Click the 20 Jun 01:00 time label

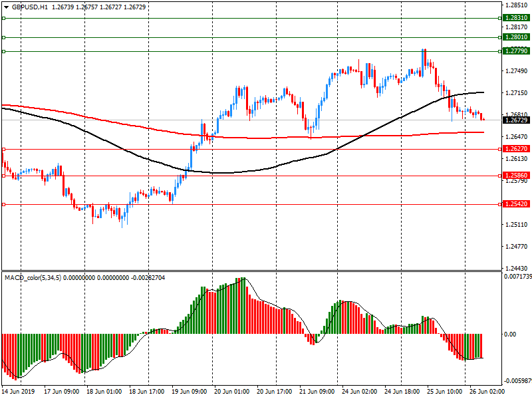click(232, 392)
